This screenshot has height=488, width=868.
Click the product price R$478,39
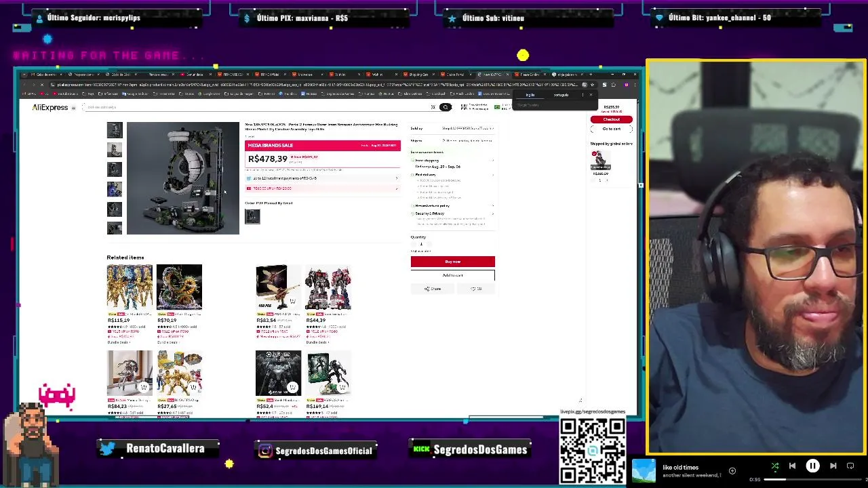268,159
